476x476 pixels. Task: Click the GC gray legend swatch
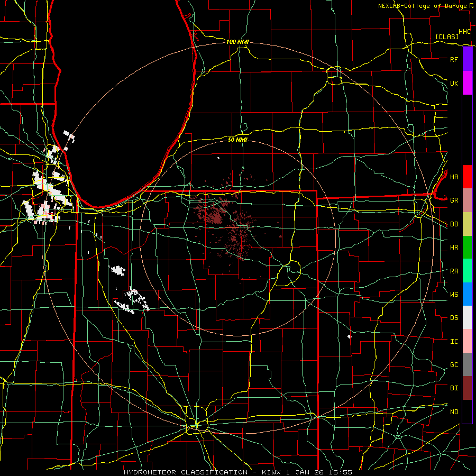(467, 364)
